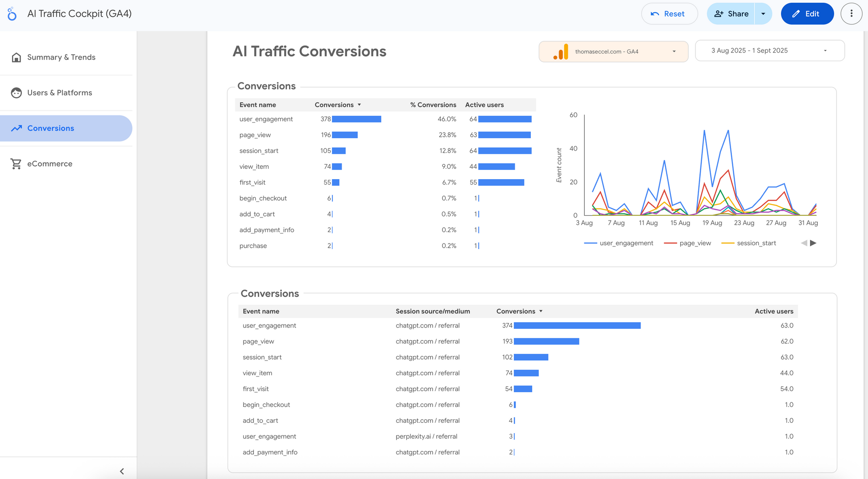
Task: Open the thomaseccel.com GA4 data source dropdown
Action: coord(674,51)
